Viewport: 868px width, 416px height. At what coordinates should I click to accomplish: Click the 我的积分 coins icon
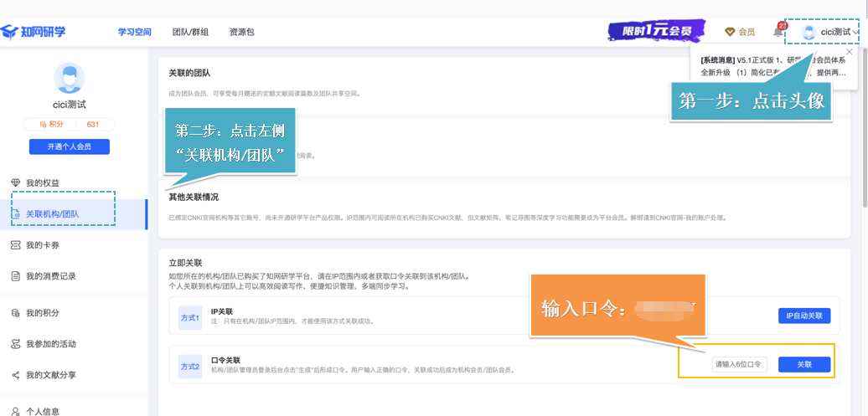click(x=15, y=313)
